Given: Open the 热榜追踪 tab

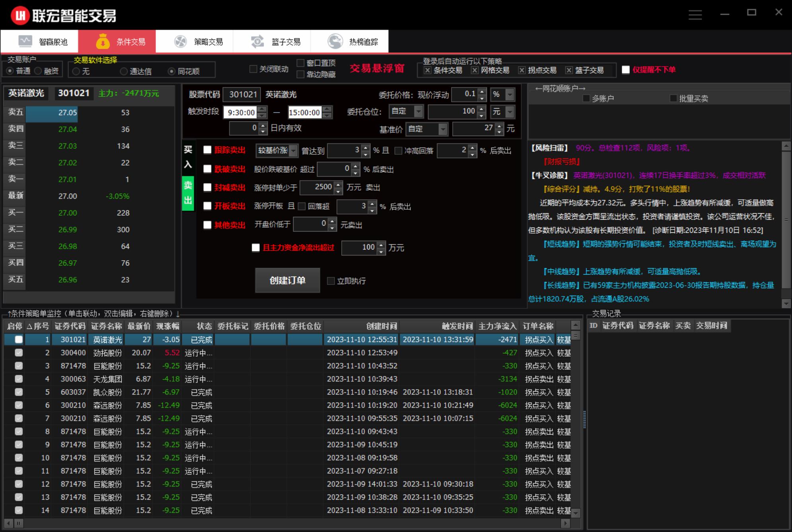Looking at the screenshot, I should click(x=350, y=41).
